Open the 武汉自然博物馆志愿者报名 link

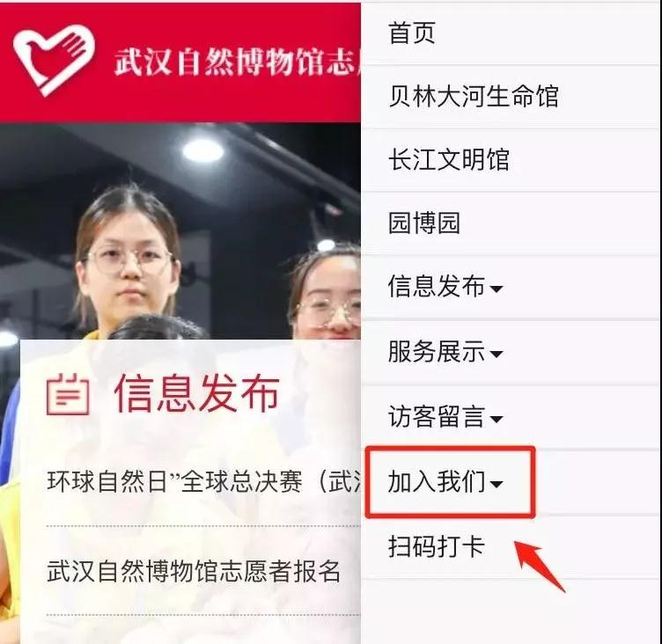click(x=194, y=571)
